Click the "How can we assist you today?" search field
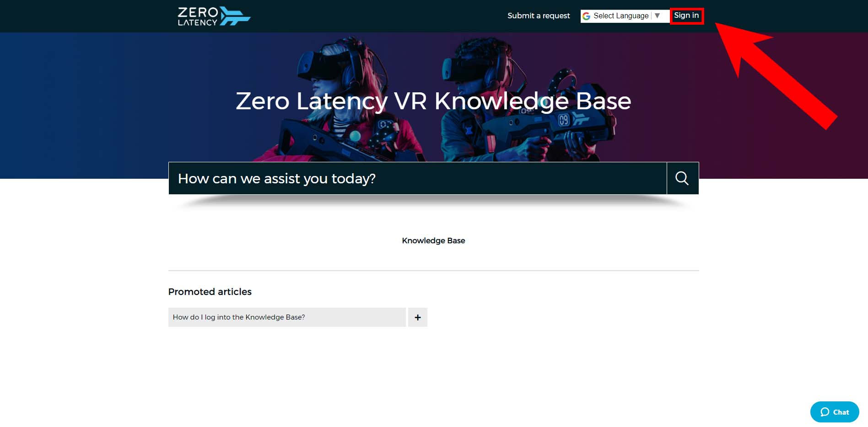The width and height of the screenshot is (868, 427). click(x=418, y=178)
